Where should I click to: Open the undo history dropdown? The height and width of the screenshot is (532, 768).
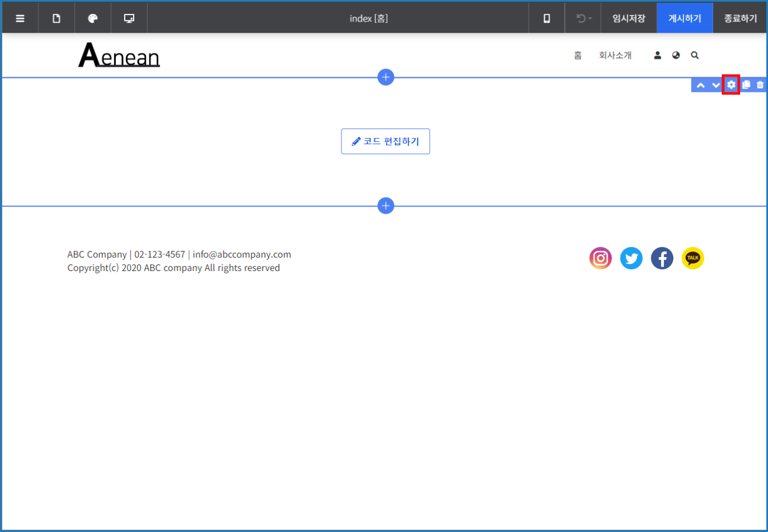583,18
